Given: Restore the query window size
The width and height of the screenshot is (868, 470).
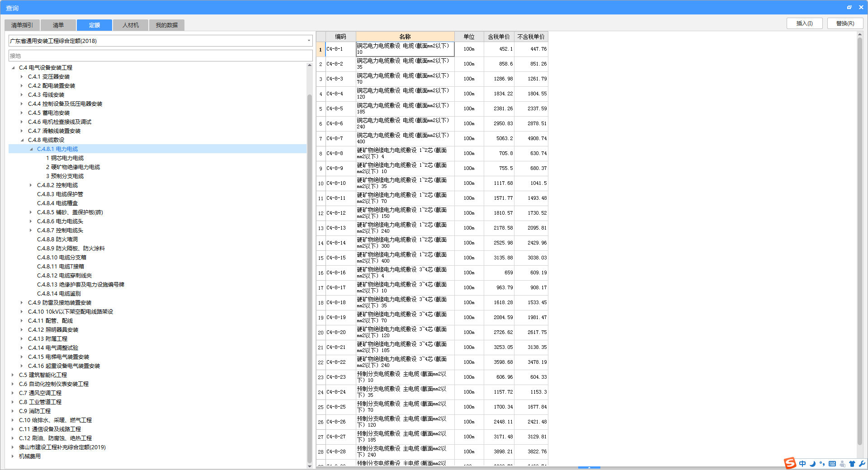Looking at the screenshot, I should (x=849, y=7).
